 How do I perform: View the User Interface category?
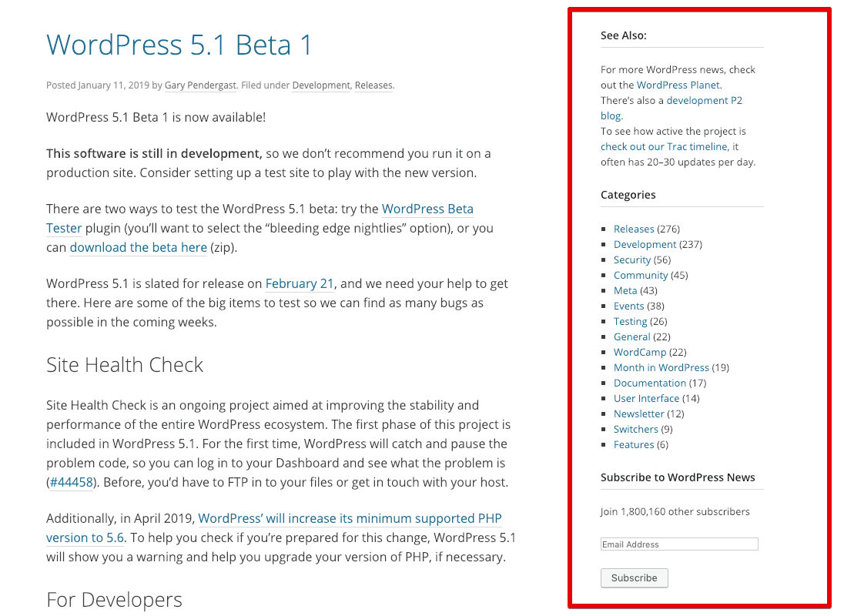[646, 398]
